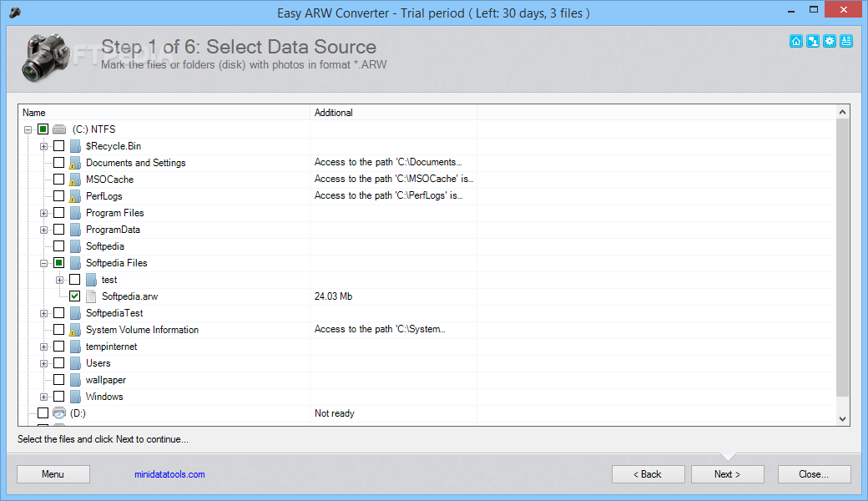Select the tempinternet folder name
Viewport: 868px width, 501px height.
tap(111, 347)
